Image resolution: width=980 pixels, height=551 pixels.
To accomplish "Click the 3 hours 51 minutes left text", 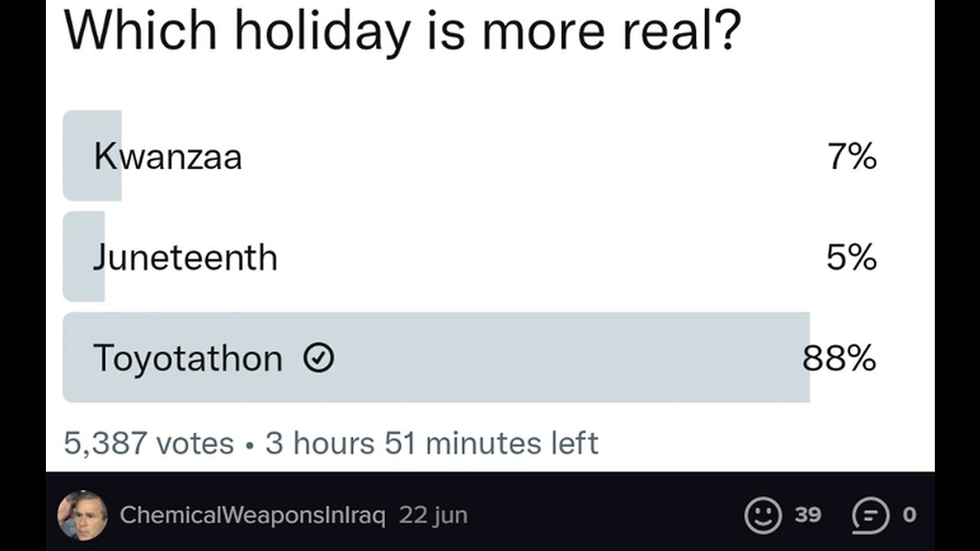I will 432,443.
